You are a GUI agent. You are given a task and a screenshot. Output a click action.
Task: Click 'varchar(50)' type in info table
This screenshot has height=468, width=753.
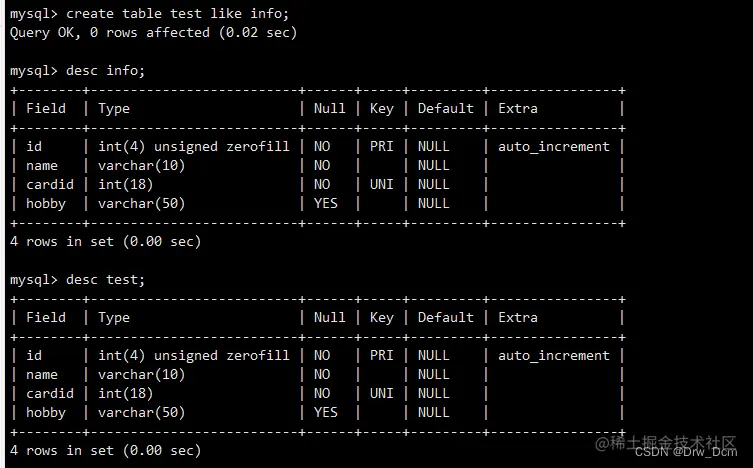[x=141, y=203]
